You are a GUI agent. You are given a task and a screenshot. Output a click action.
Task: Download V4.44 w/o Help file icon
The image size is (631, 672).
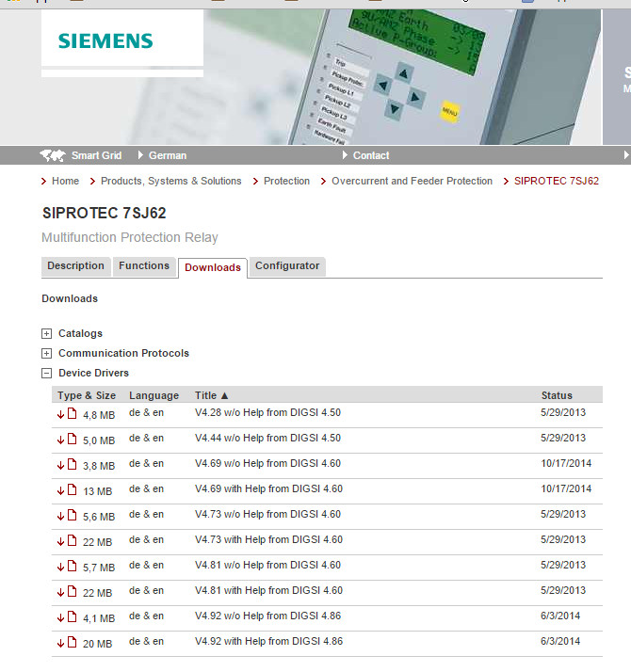pos(73,439)
